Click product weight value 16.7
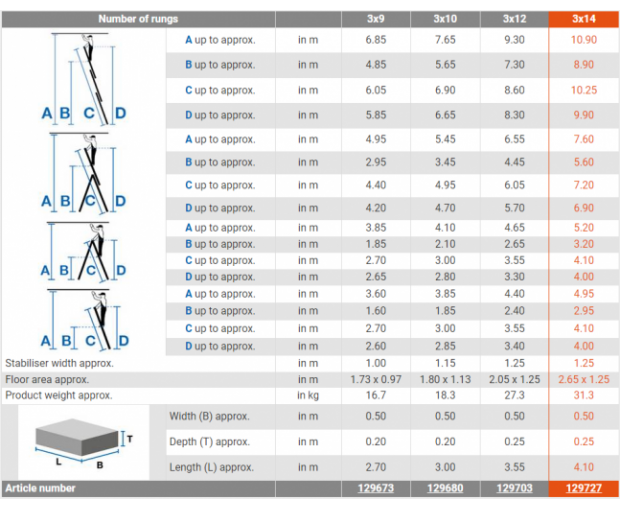Image resolution: width=620 pixels, height=510 pixels. point(376,395)
